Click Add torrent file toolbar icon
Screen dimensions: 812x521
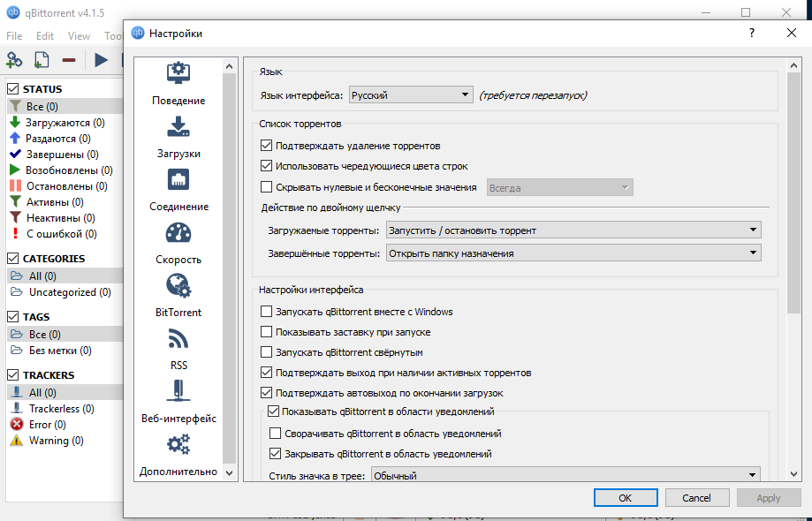(x=42, y=60)
